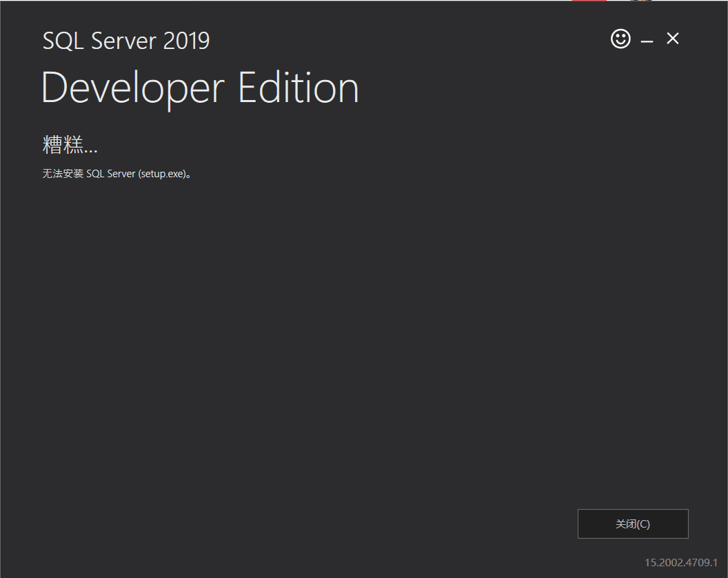This screenshot has width=728, height=578.
Task: Select the error message about setup.exe
Action: [x=117, y=174]
